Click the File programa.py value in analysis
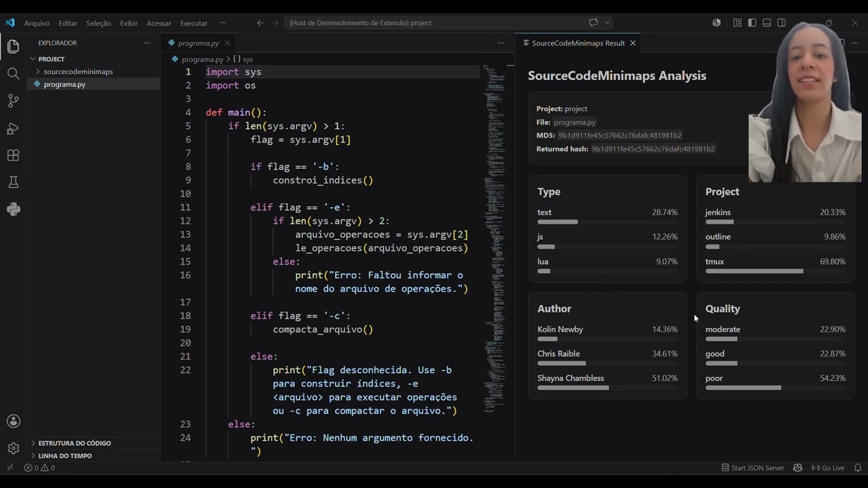The height and width of the screenshot is (488, 868). point(574,123)
